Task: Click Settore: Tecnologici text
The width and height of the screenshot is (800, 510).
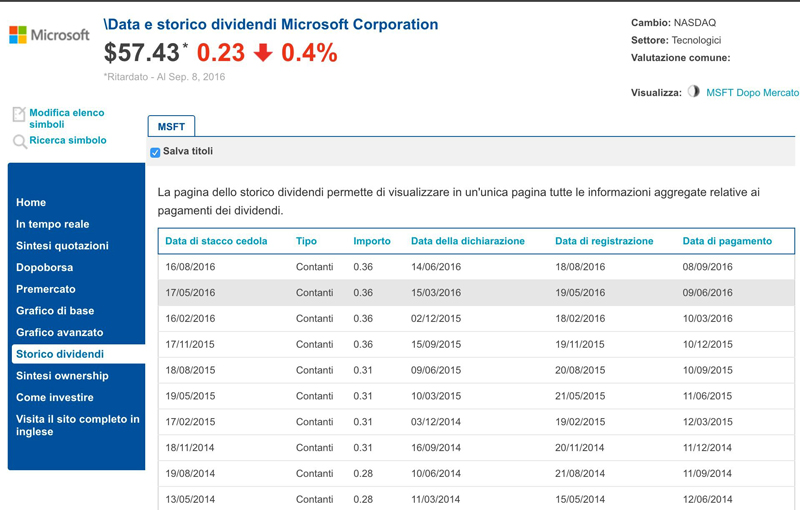Action: click(x=676, y=40)
